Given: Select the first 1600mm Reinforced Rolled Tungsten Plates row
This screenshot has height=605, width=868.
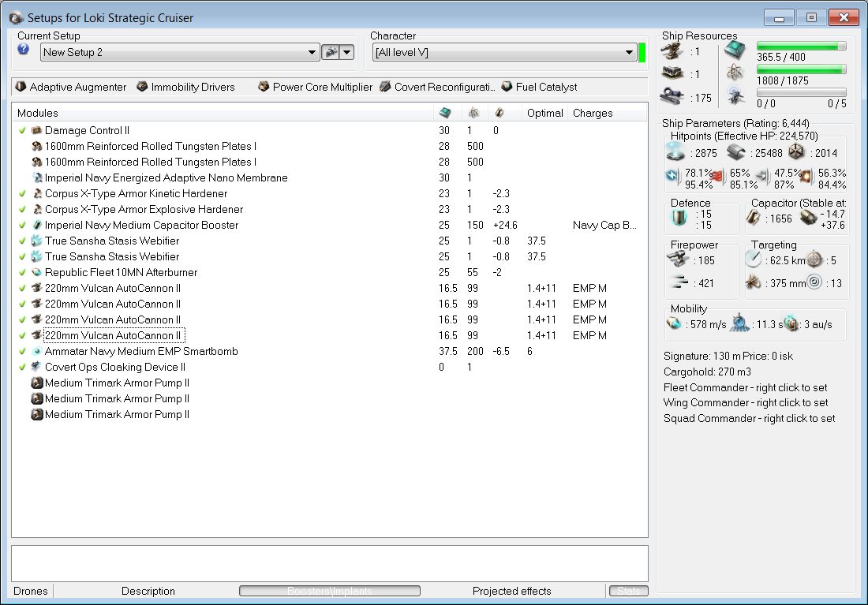Looking at the screenshot, I should click(x=329, y=146).
